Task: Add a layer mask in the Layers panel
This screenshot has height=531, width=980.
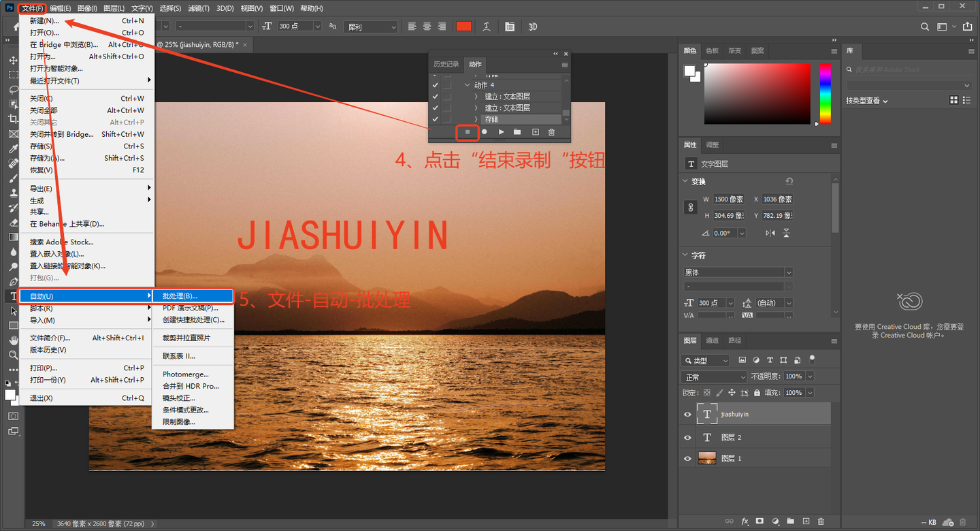Action: coord(759,521)
